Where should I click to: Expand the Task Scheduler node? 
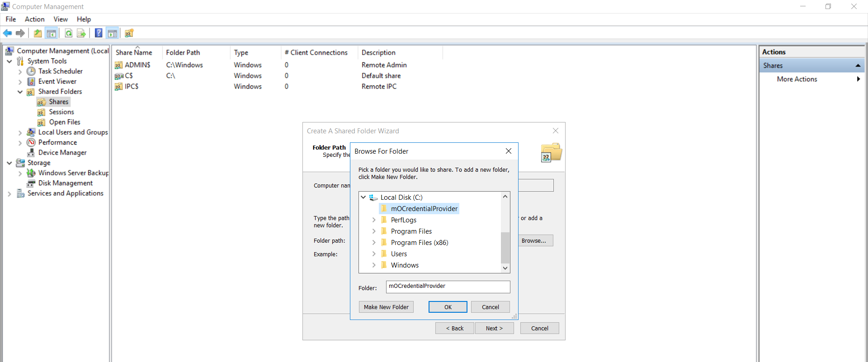(20, 71)
